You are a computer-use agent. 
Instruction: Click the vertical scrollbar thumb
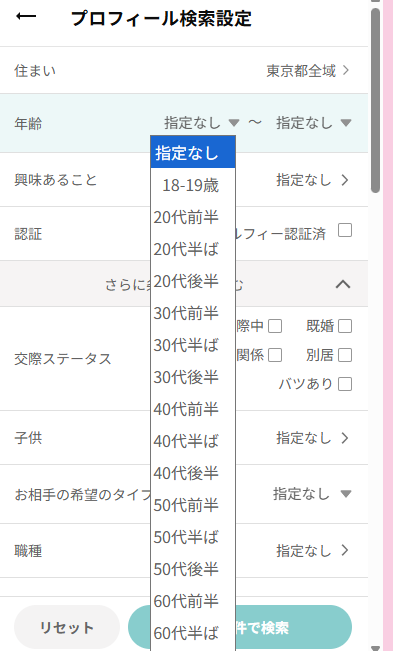click(x=375, y=100)
